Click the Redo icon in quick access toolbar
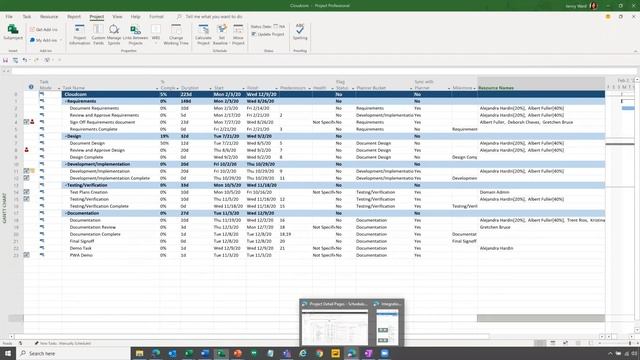Viewport: 640px width, 360px height. 36,60
